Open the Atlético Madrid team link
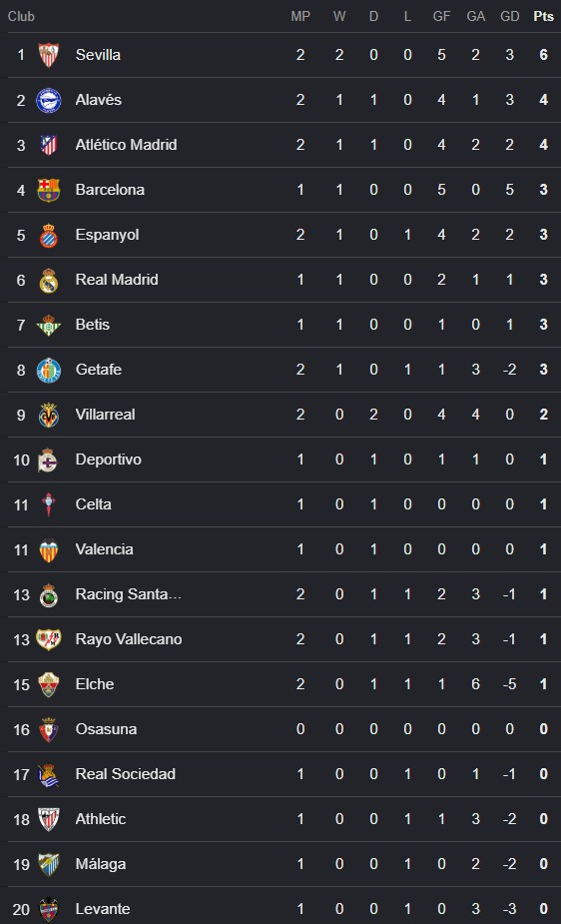The image size is (561, 924). (x=126, y=145)
